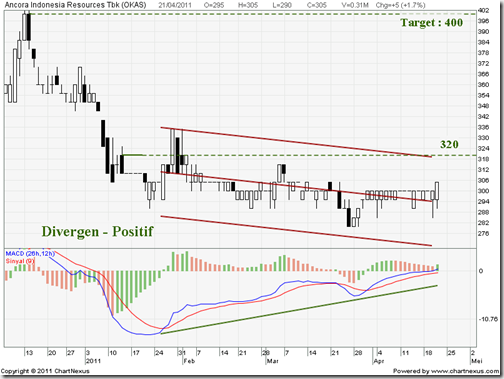Click price axis label "294"
The image size is (504, 379).
pyautogui.click(x=483, y=202)
